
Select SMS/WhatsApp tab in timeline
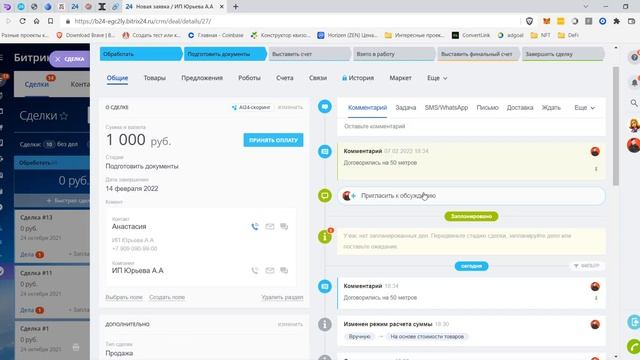pos(446,108)
